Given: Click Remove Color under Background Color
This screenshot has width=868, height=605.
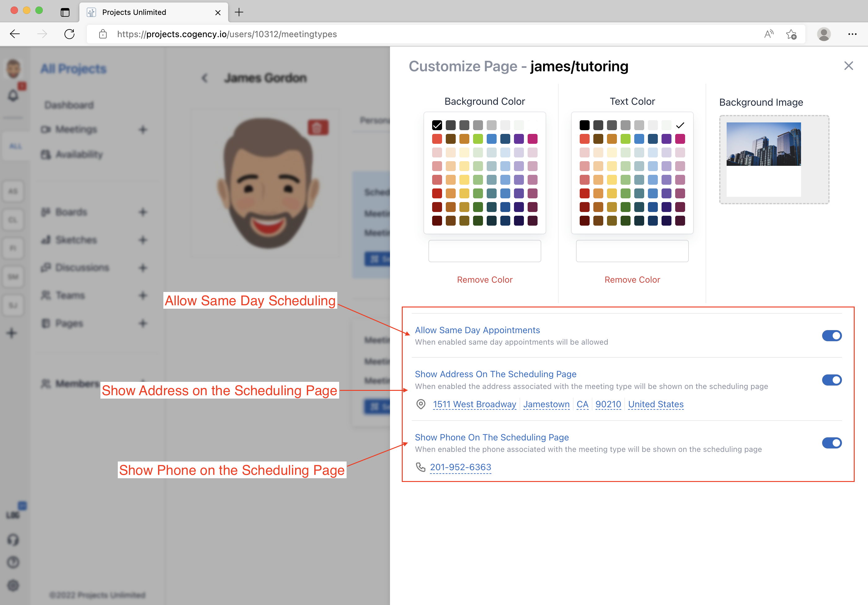Looking at the screenshot, I should pos(485,280).
